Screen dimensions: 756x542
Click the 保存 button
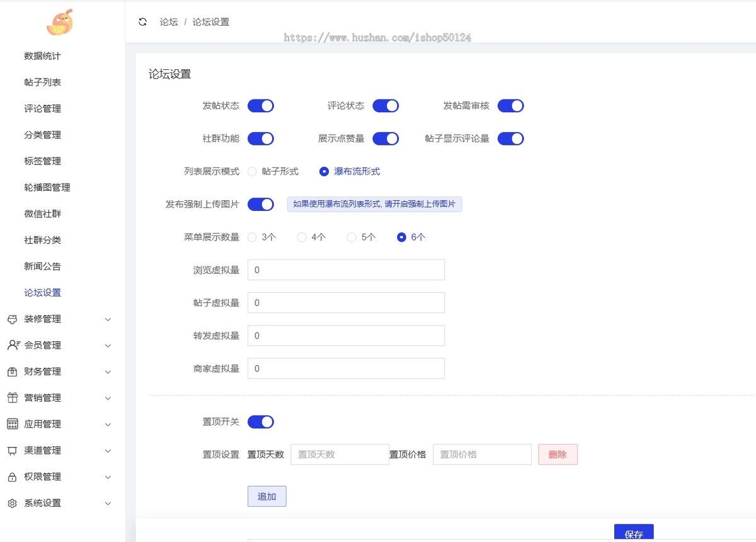[x=634, y=533]
